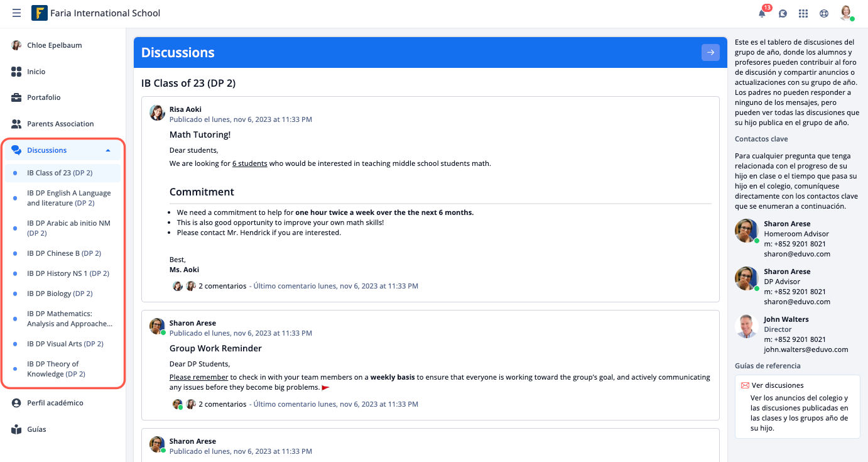
Task: Open the user profile avatar in header
Action: [846, 13]
